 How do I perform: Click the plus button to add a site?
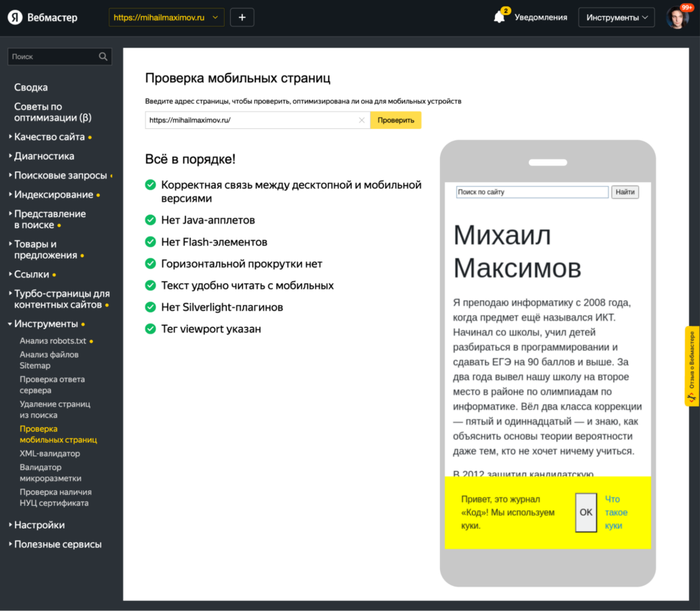pos(242,17)
